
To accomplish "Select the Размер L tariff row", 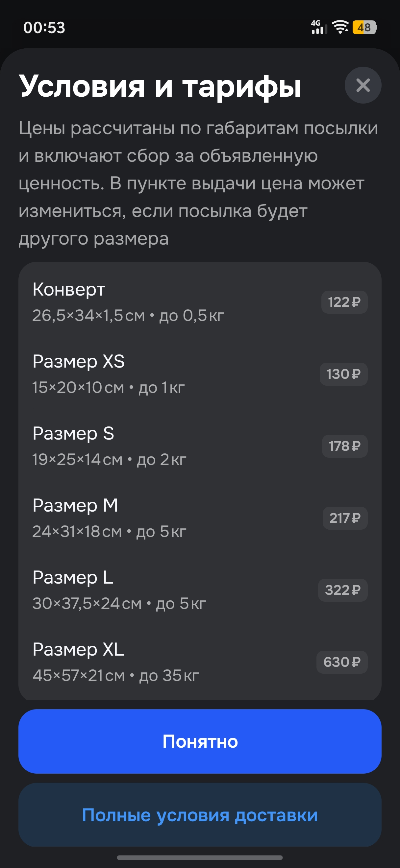I will pos(168,590).
